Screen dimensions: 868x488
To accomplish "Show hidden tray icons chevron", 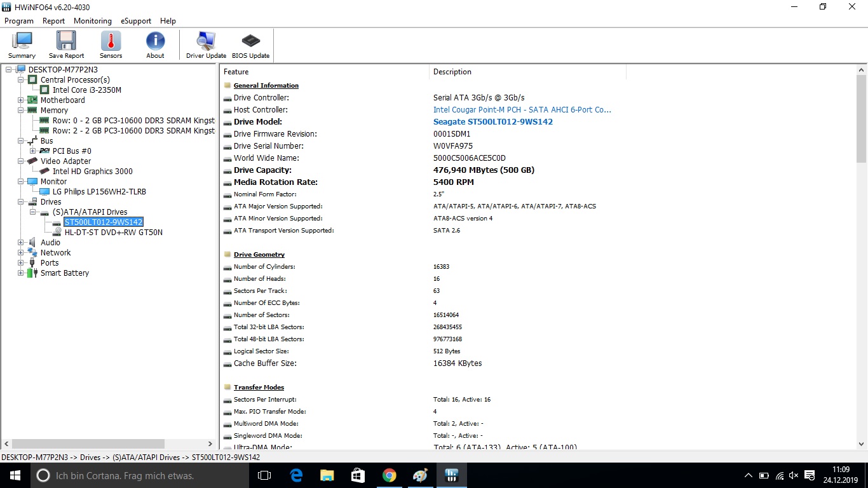I will coord(748,475).
